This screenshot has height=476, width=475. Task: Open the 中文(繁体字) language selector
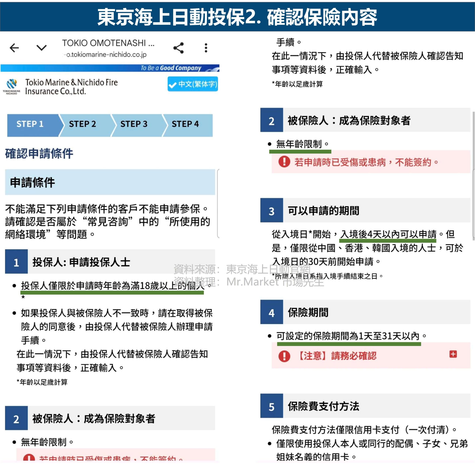[193, 84]
